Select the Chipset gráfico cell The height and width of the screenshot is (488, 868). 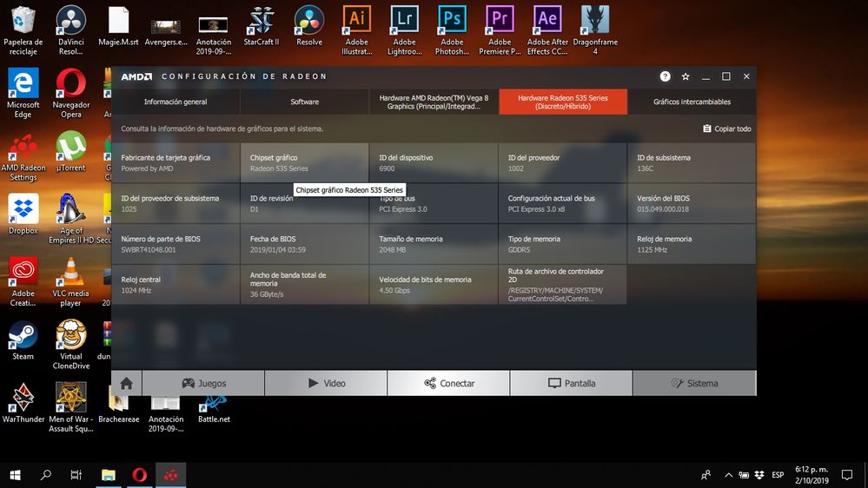click(x=304, y=162)
